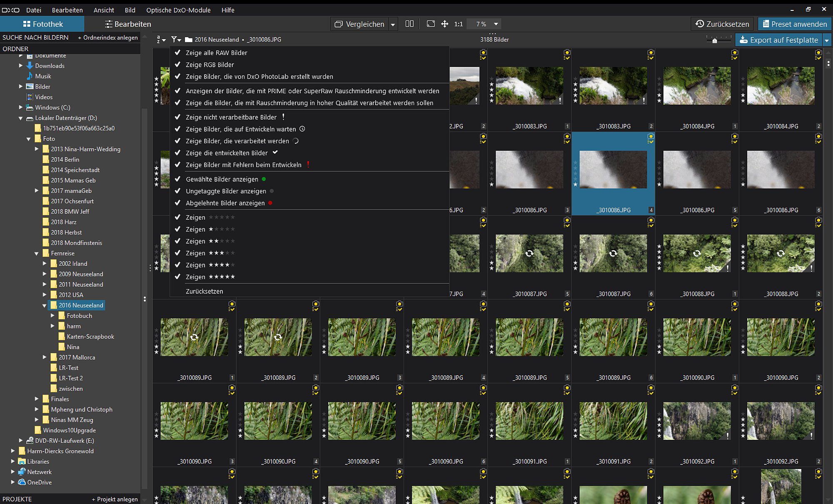The image size is (833, 504).
Task: Click Export auf Festplatte button
Action: [779, 40]
